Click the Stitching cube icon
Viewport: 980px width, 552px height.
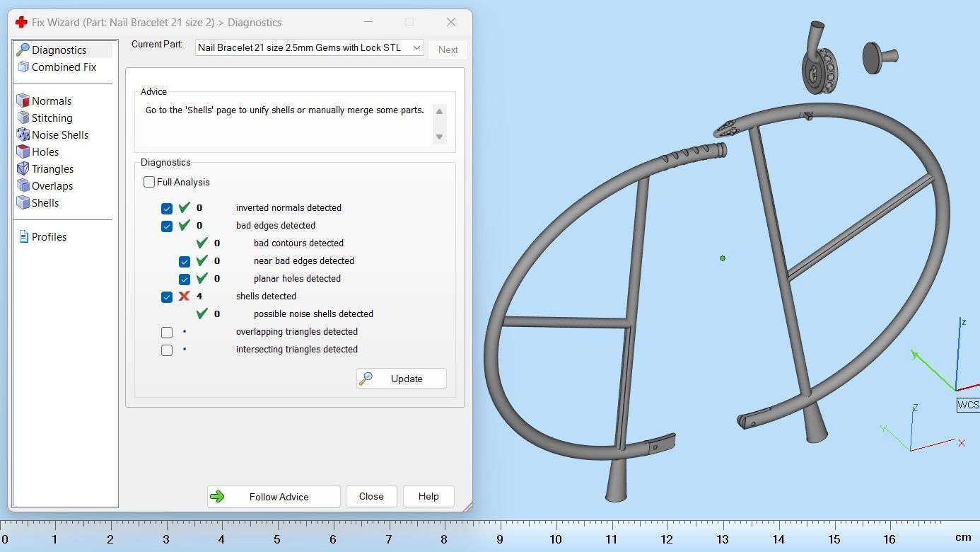(x=23, y=117)
